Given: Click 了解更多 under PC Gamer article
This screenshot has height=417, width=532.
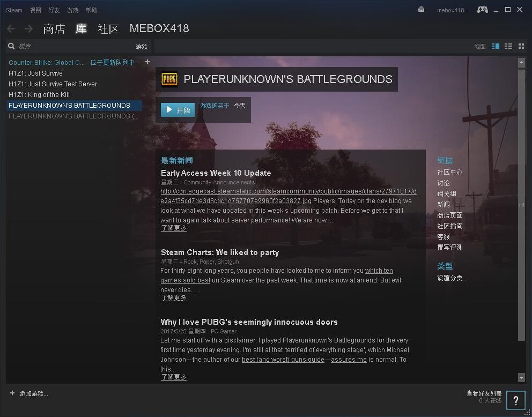Looking at the screenshot, I should coord(174,377).
